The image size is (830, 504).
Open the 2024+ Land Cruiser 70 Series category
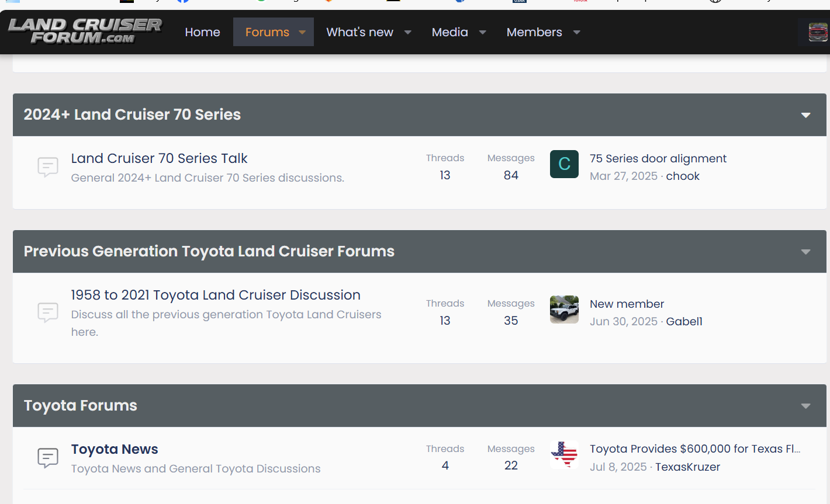click(x=132, y=114)
